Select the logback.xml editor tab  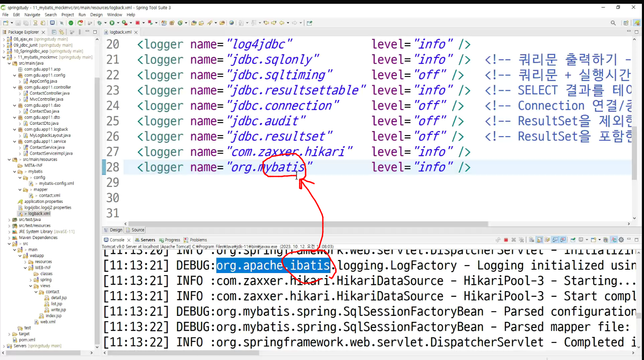(121, 32)
